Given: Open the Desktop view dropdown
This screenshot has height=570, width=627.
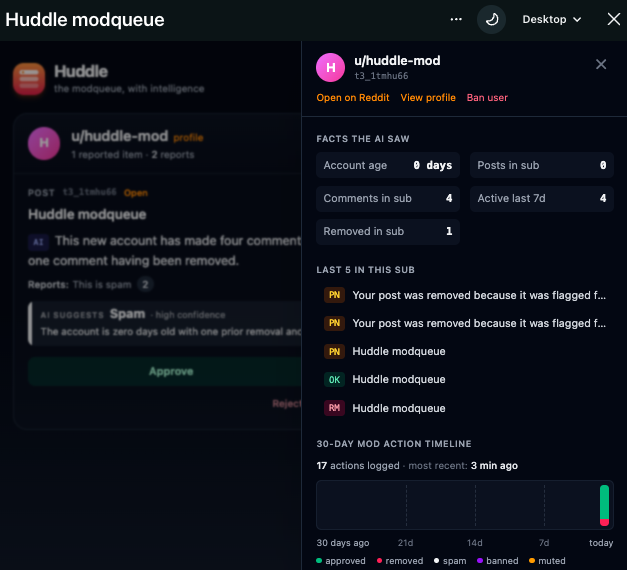Looking at the screenshot, I should [551, 19].
